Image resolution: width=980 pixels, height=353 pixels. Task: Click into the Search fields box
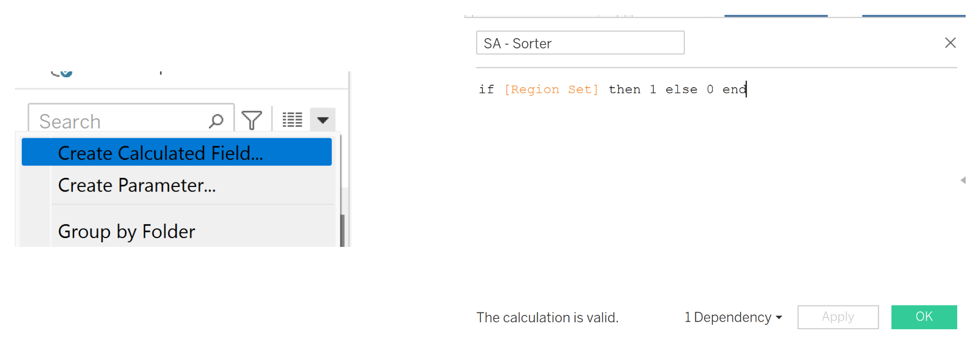point(119,121)
